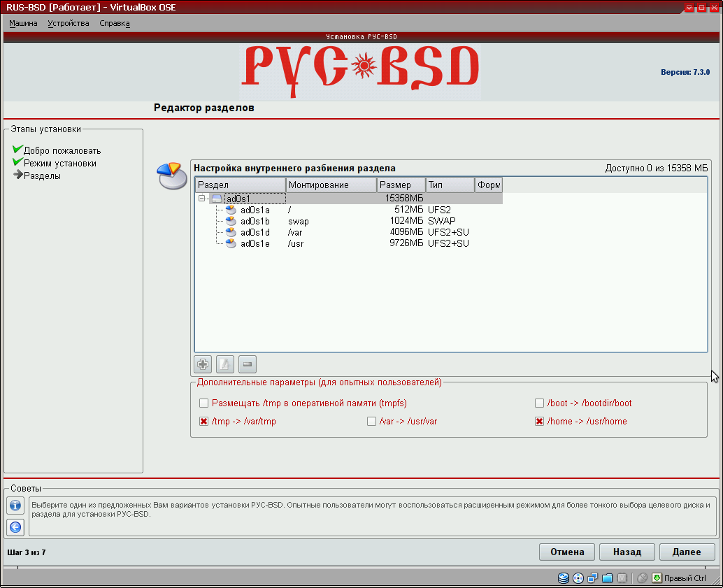The image size is (723, 588).
Task: Click the Монтирование column header
Action: pos(331,185)
